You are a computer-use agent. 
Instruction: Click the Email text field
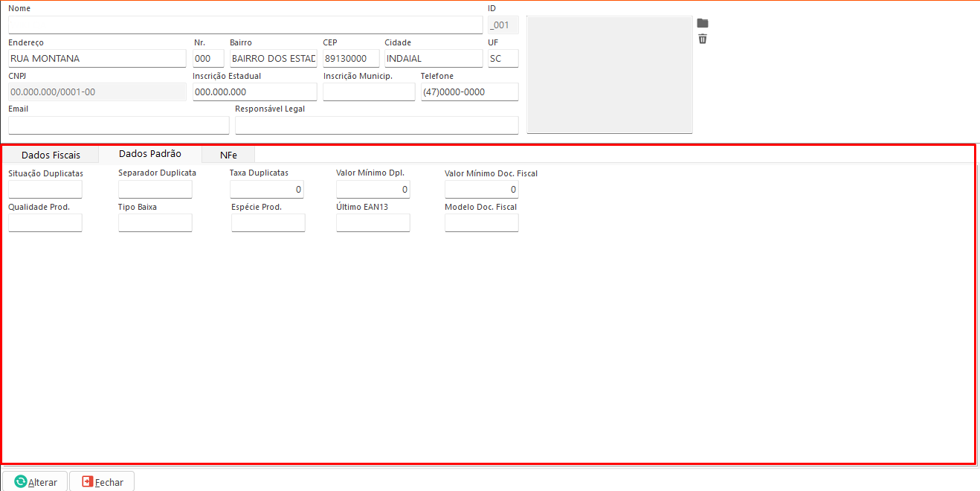click(x=118, y=125)
